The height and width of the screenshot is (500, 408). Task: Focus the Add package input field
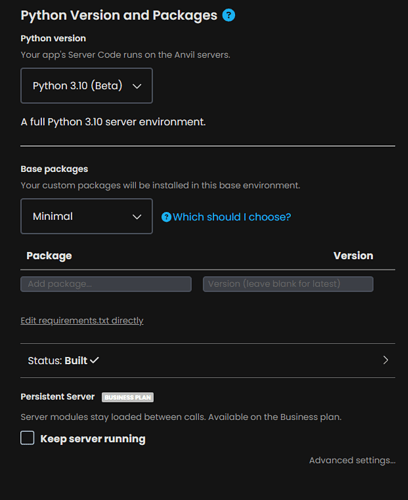pyautogui.click(x=106, y=284)
